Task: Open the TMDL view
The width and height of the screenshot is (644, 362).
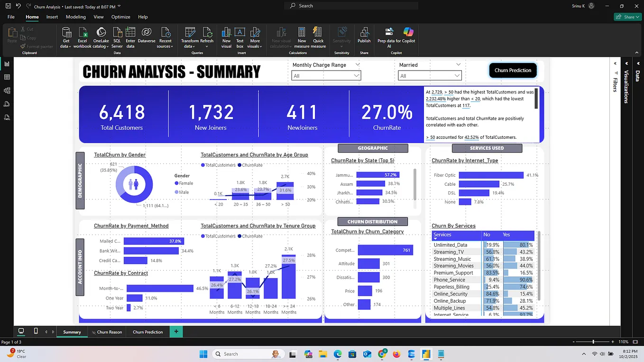Action: [7, 117]
